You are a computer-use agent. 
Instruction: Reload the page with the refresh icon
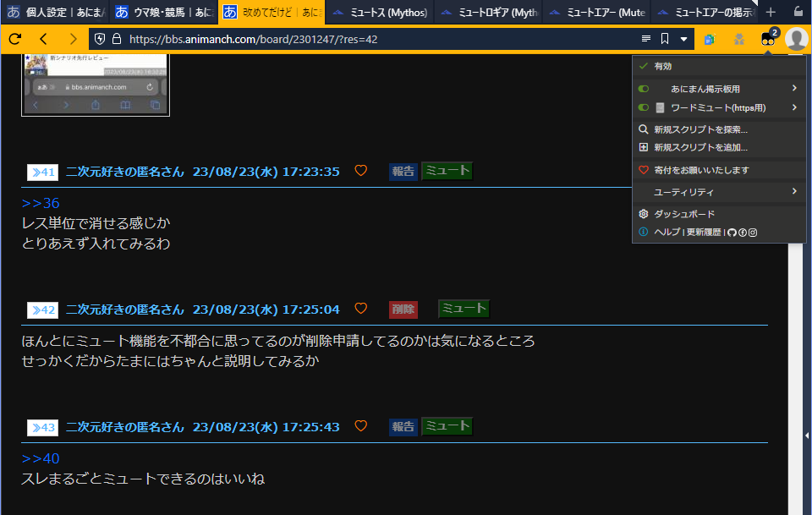[15, 39]
